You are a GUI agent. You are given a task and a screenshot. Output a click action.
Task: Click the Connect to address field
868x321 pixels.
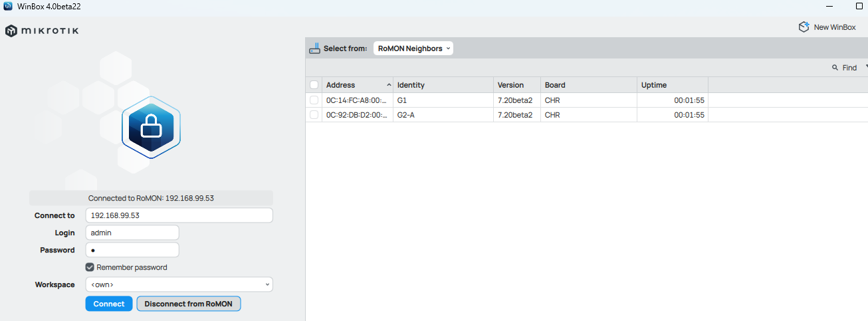(179, 215)
